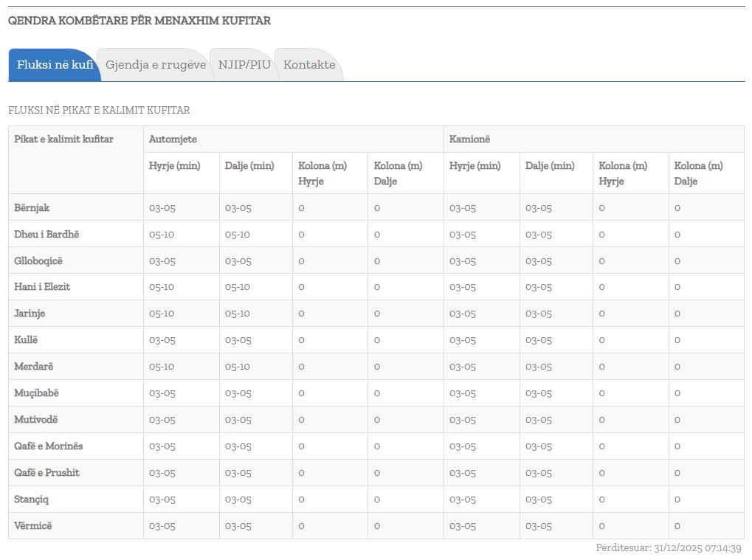752x560 pixels.
Task: Click the Automjete column group header
Action: [x=173, y=139]
